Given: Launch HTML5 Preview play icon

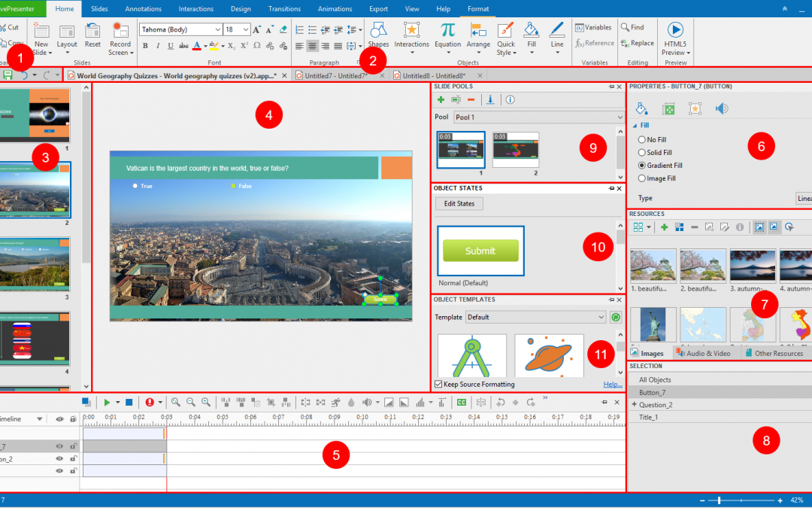Looking at the screenshot, I should point(674,29).
